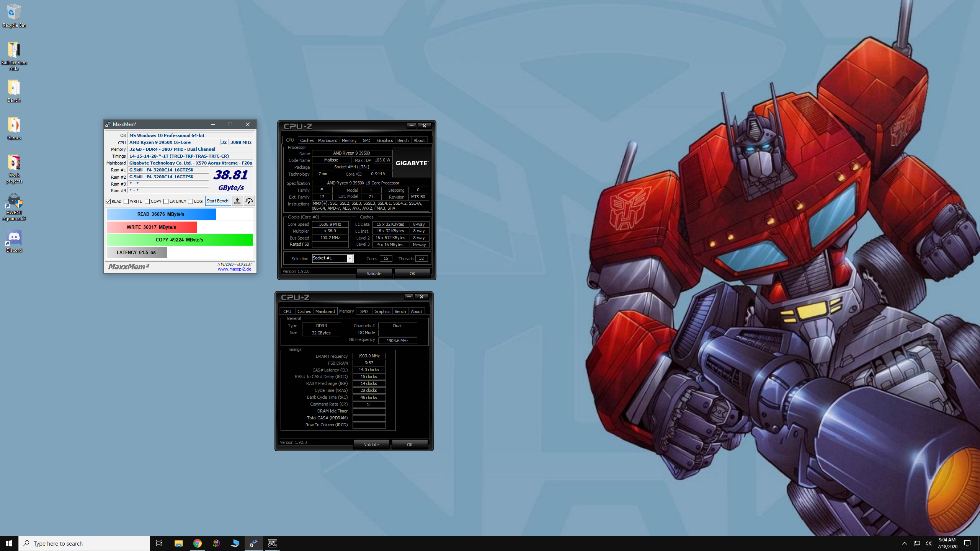Open Graphics tab in bottom CPU-Z
This screenshot has width=980, height=551.
point(382,311)
